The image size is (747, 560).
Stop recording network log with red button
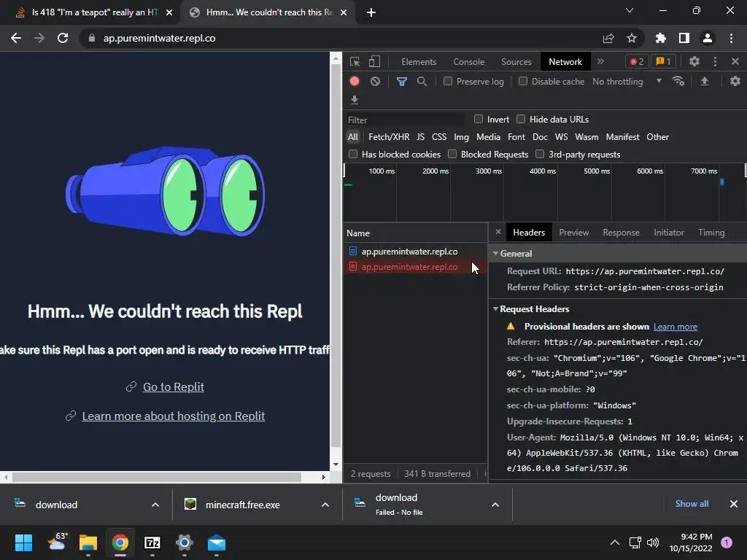click(355, 82)
